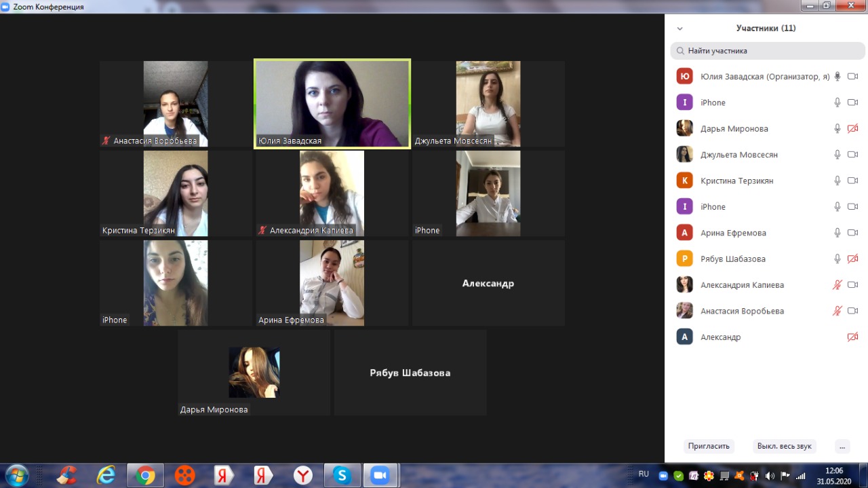Viewport: 868px width, 488px height.
Task: Open the orange film reel taskbar app
Action: (x=184, y=475)
